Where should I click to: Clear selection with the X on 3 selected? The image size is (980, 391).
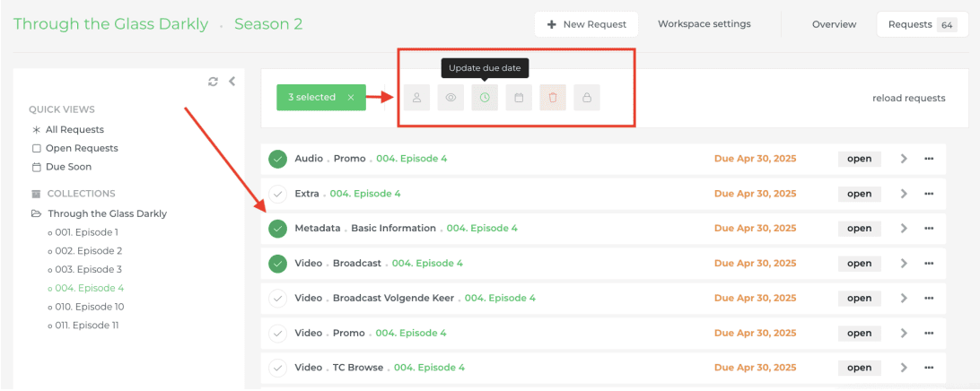[351, 98]
